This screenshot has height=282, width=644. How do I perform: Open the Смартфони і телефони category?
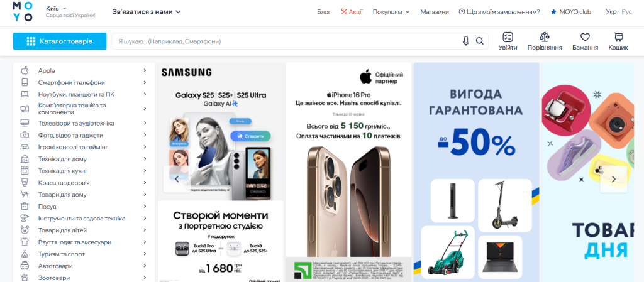pos(84,82)
